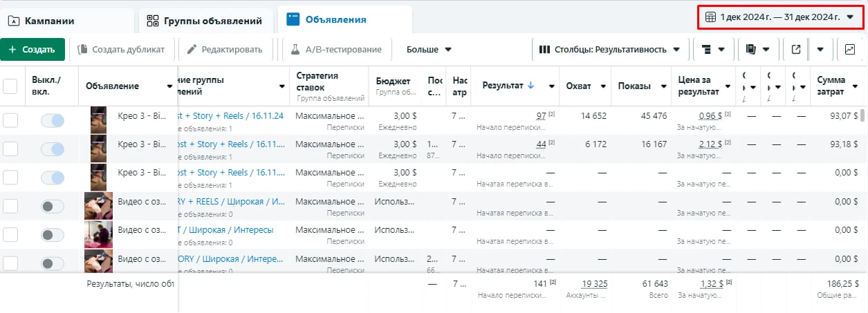Open the date range picker 1 дек – 31 дек 2024
This screenshot has width=868, height=313.
pyautogui.click(x=779, y=17)
